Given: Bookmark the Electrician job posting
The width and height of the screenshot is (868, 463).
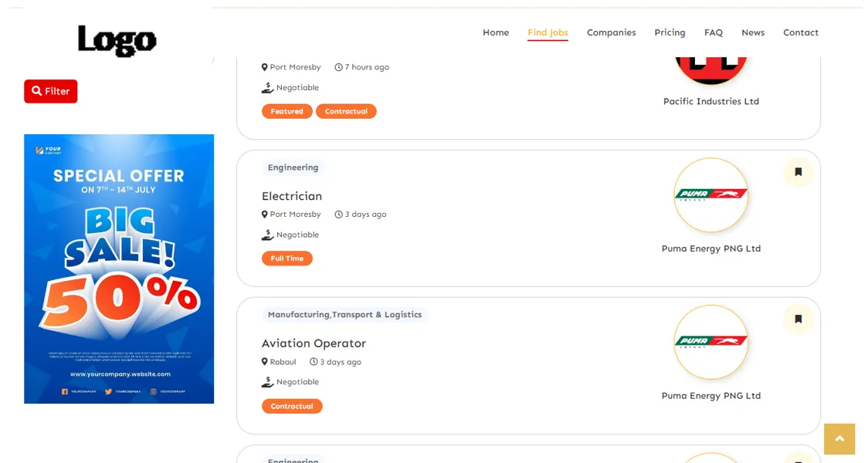Looking at the screenshot, I should point(798,172).
